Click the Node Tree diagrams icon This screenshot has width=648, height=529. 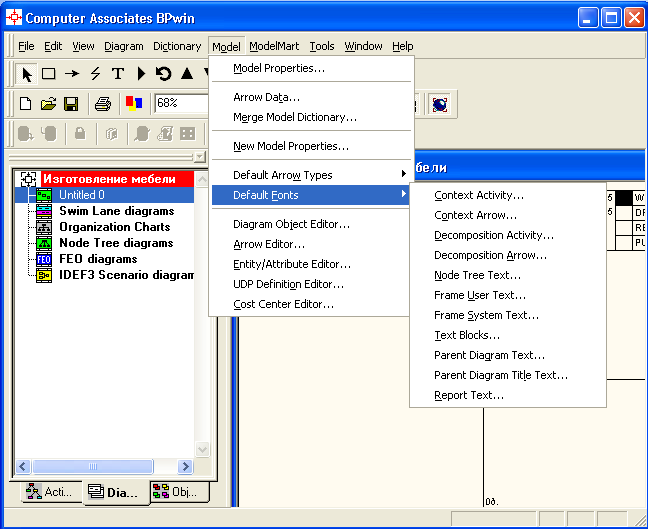click(44, 243)
